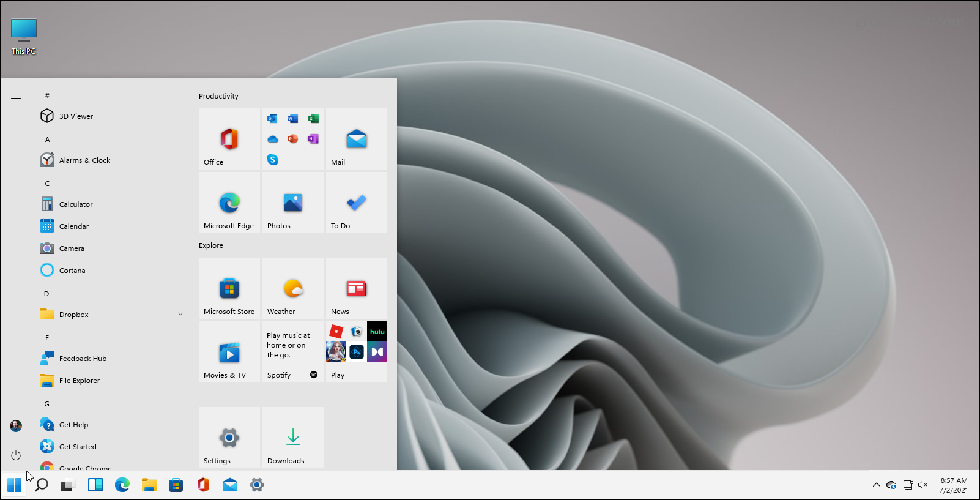Open the taskbar clock and date
This screenshot has width=980, height=500.
tap(954, 485)
